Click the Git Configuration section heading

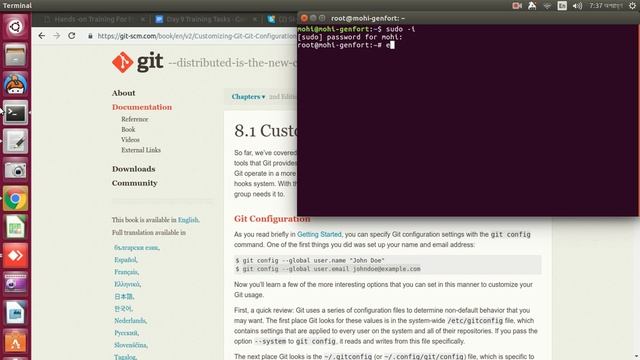(x=272, y=219)
